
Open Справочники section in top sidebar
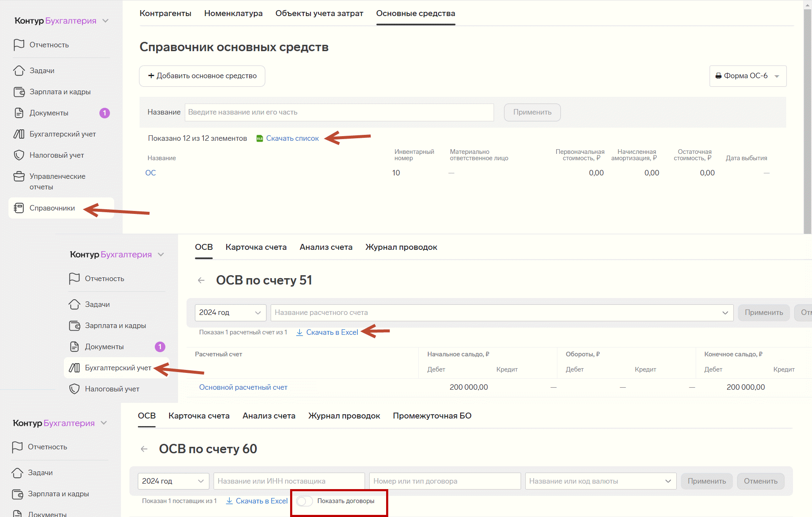pyautogui.click(x=61, y=208)
